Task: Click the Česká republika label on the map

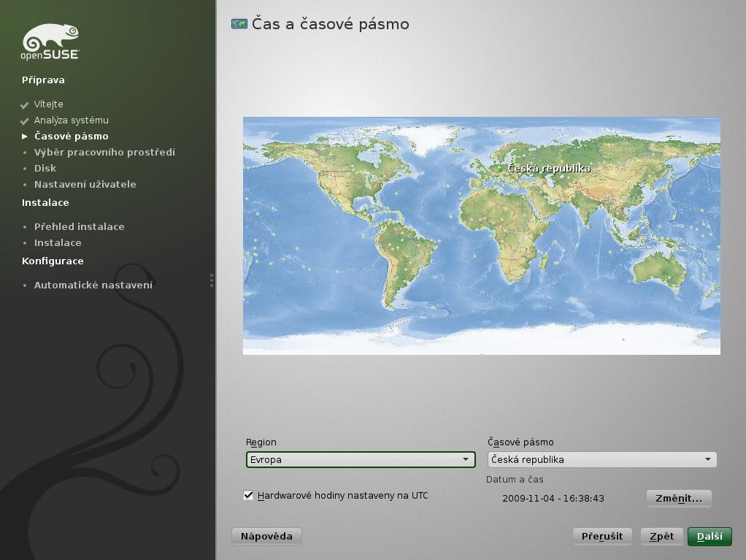Action: 549,169
